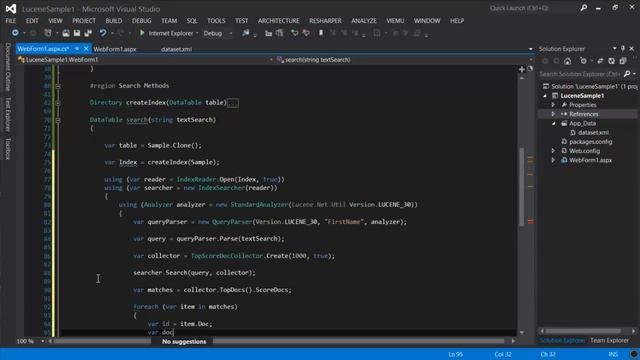640x360 pixels.
Task: Open the Debug configuration dropdown
Action: [231, 33]
